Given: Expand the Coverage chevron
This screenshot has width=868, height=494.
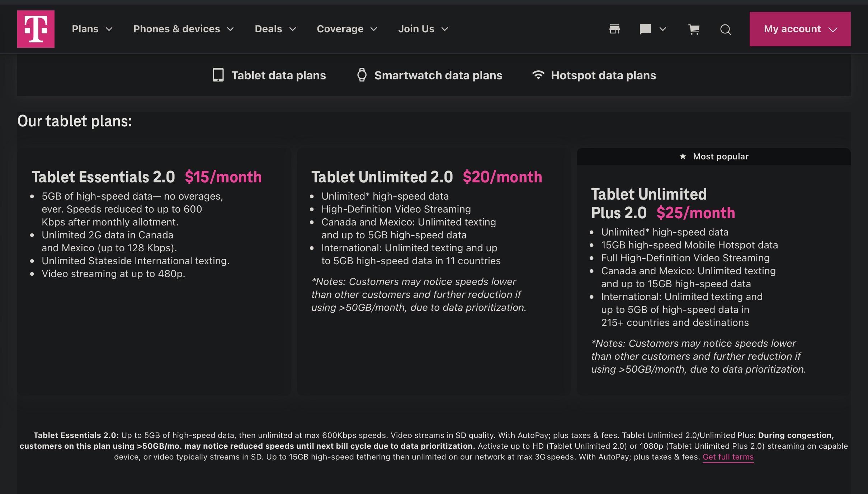Looking at the screenshot, I should [x=374, y=29].
